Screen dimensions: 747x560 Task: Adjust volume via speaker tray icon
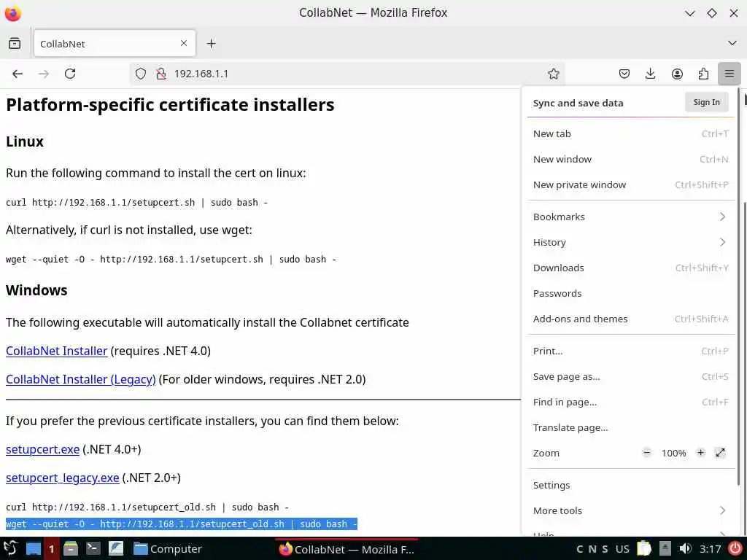[685, 548]
